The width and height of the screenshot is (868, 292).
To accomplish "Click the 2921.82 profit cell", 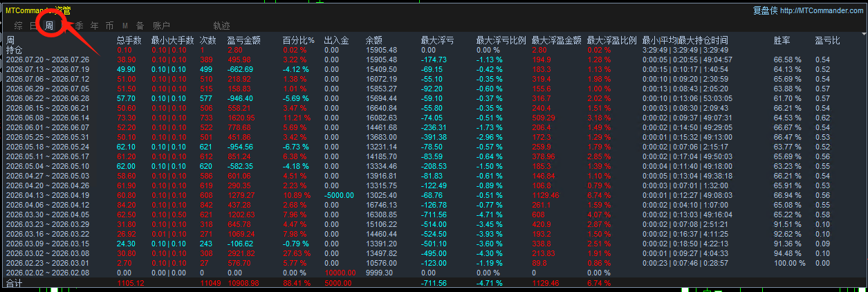I will [x=241, y=253].
